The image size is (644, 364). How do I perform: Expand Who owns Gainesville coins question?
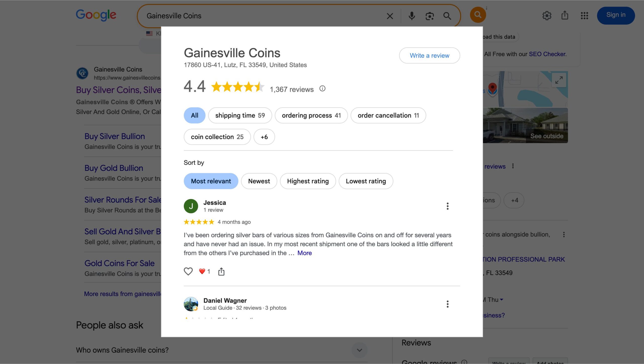point(221,350)
